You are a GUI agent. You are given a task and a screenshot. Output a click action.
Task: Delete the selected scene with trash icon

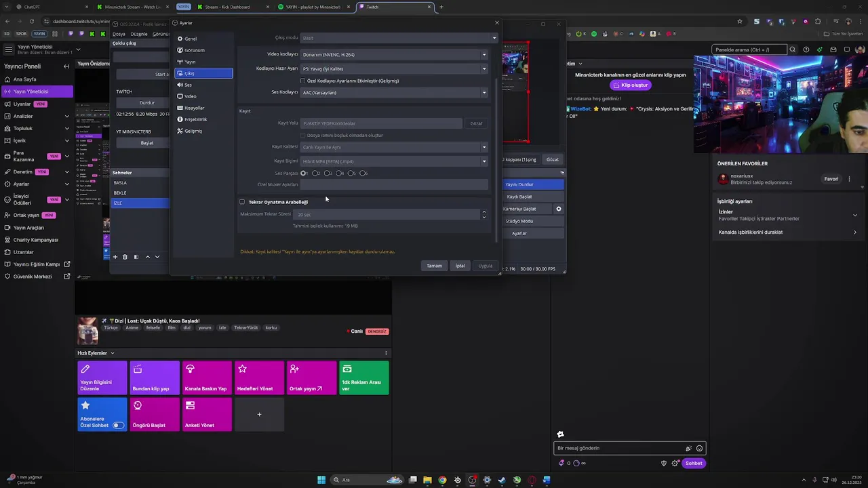coord(125,257)
